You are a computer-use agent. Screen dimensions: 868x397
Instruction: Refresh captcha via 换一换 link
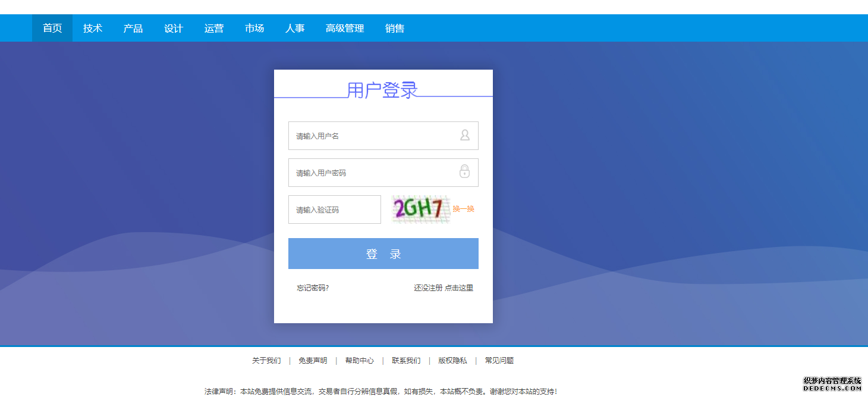pyautogui.click(x=463, y=209)
